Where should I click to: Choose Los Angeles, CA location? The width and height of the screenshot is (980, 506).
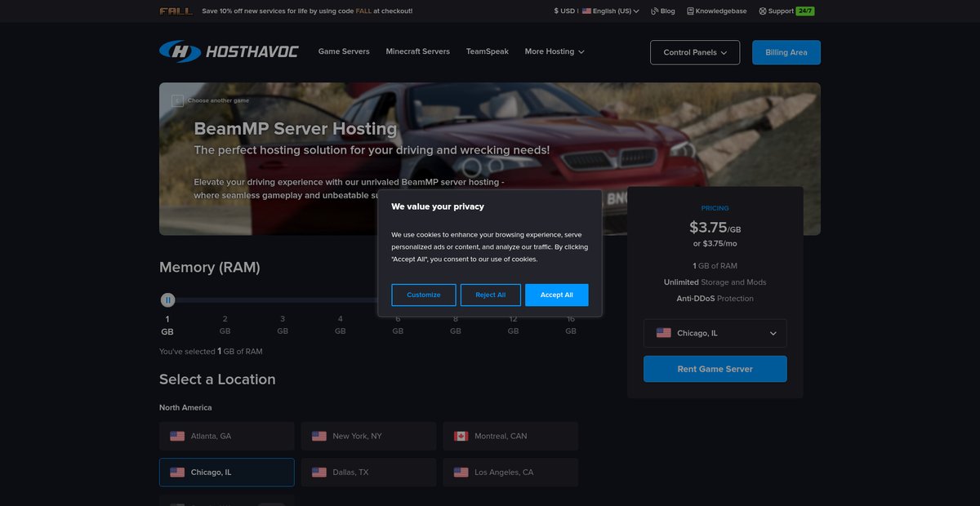pyautogui.click(x=510, y=473)
